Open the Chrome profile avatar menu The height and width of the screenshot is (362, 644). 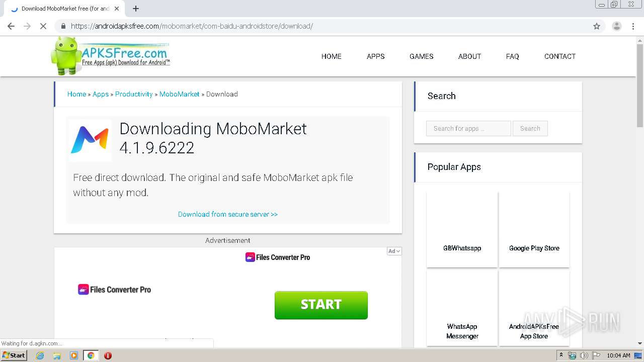point(616,26)
